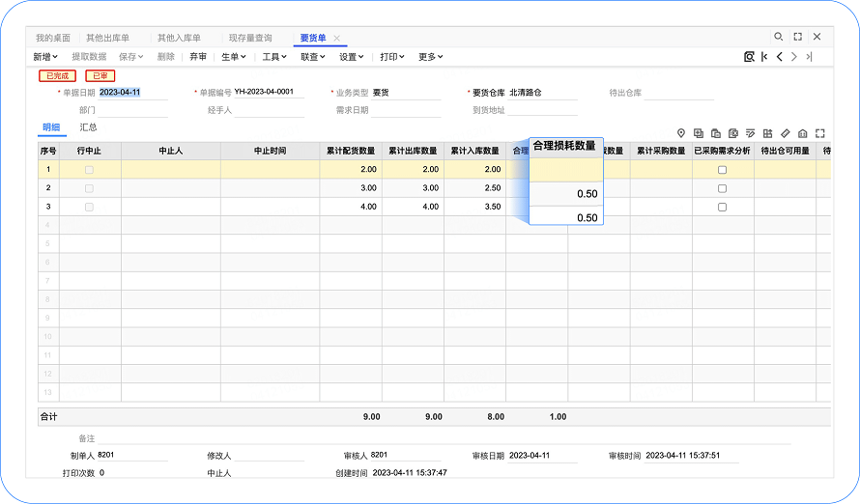Check 已采购需求分析 box in row 1
The width and height of the screenshot is (860, 504).
point(722,170)
